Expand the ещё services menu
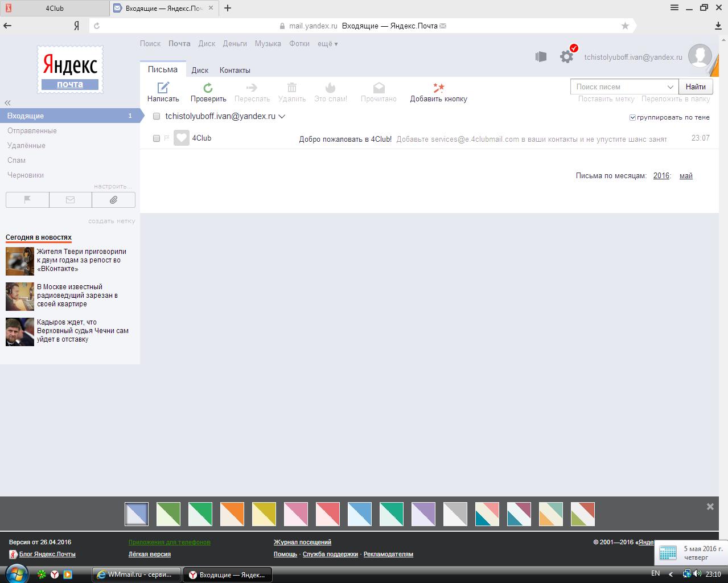This screenshot has width=728, height=583. [x=327, y=43]
